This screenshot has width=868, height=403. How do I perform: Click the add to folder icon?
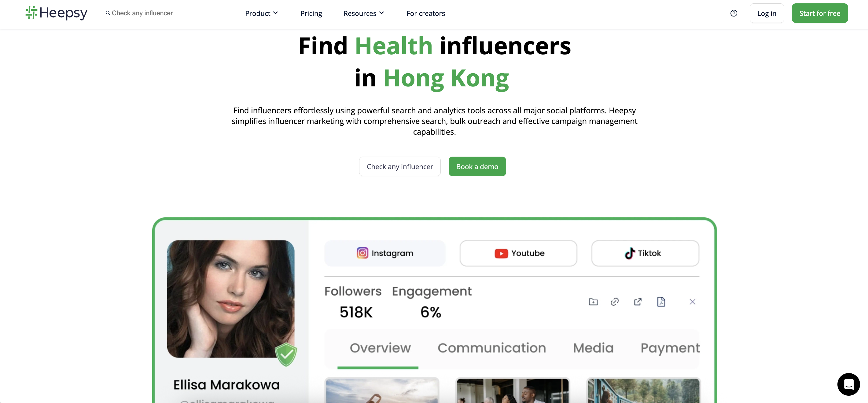click(593, 302)
